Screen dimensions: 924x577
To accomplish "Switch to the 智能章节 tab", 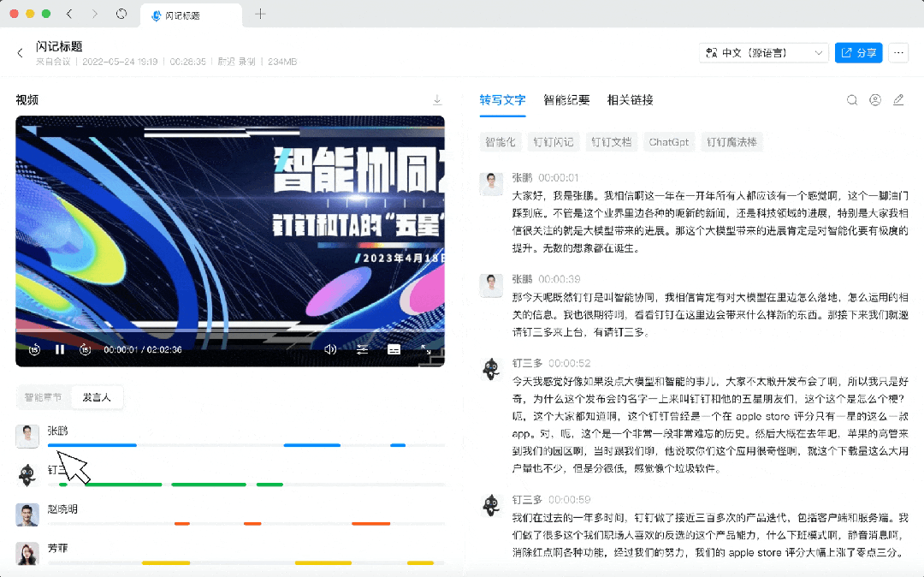I will (43, 397).
